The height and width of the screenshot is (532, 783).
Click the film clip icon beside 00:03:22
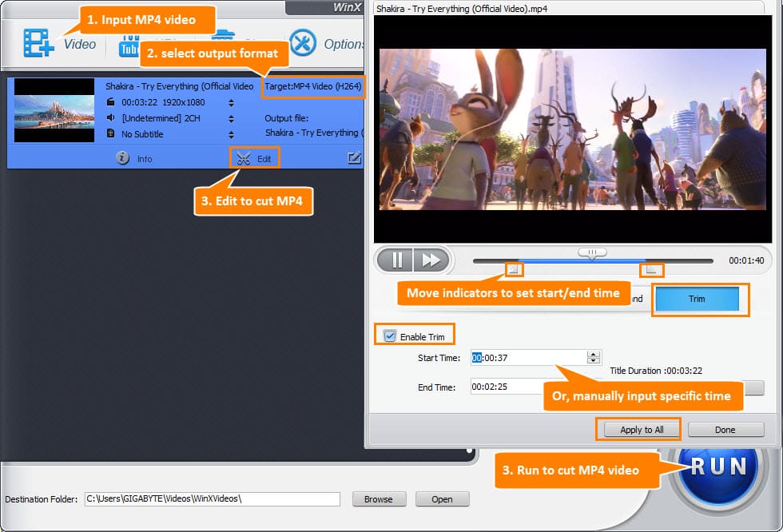pos(111,101)
